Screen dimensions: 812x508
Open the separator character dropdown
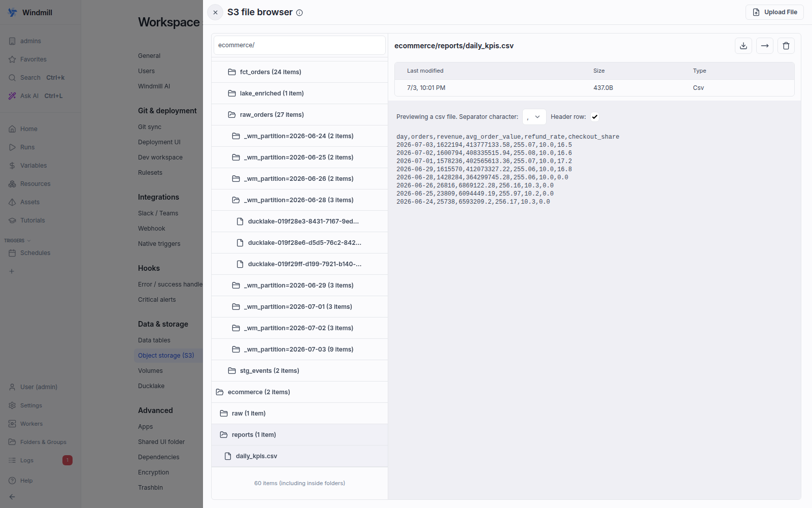[x=534, y=117]
